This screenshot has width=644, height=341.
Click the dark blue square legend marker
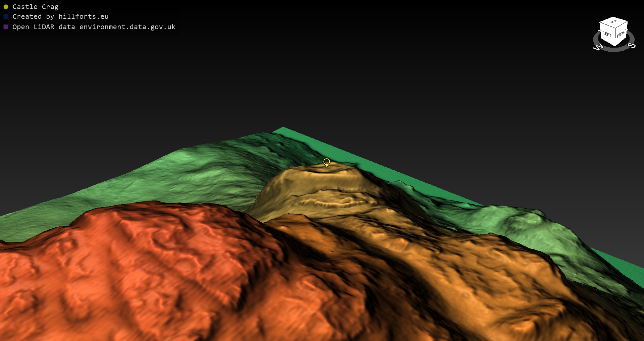6,16
